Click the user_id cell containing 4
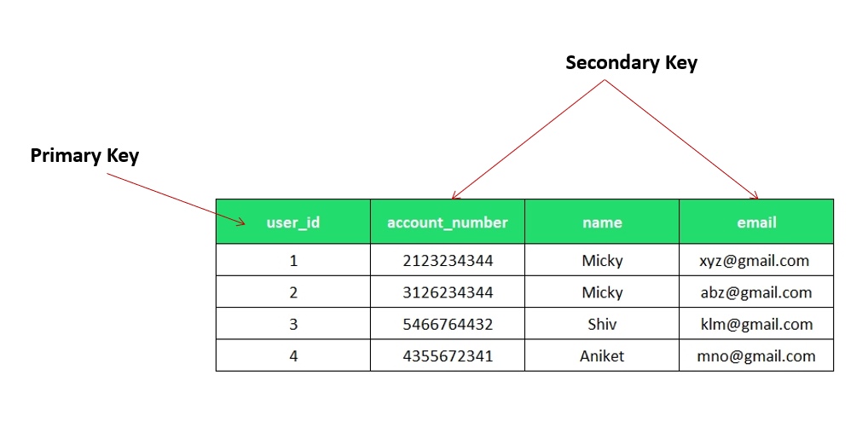 pyautogui.click(x=293, y=355)
